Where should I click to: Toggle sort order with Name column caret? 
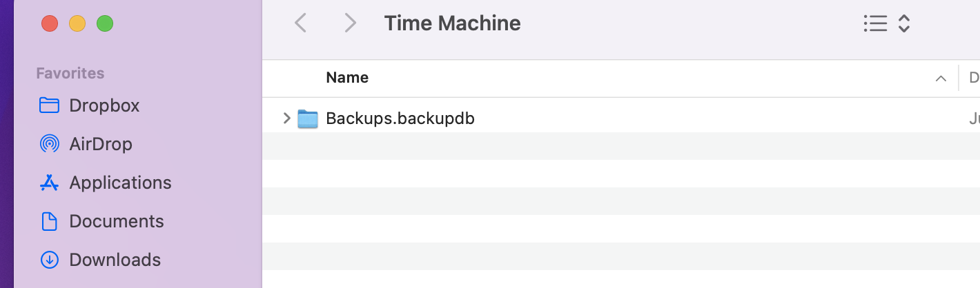[940, 79]
